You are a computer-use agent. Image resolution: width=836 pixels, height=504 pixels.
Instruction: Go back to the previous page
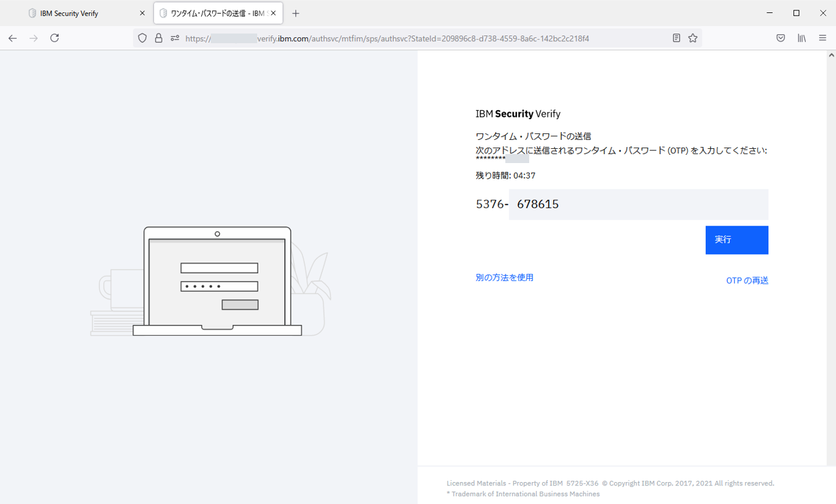tap(12, 38)
